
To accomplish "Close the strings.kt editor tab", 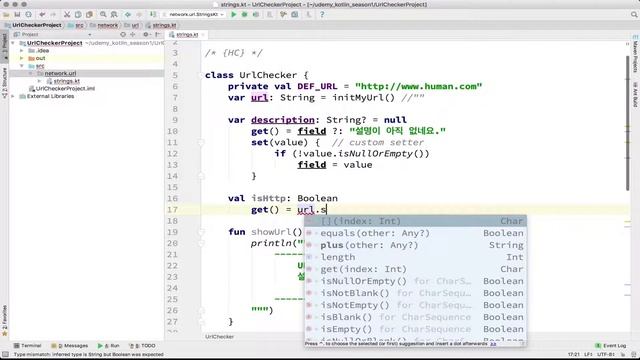I will pos(203,35).
